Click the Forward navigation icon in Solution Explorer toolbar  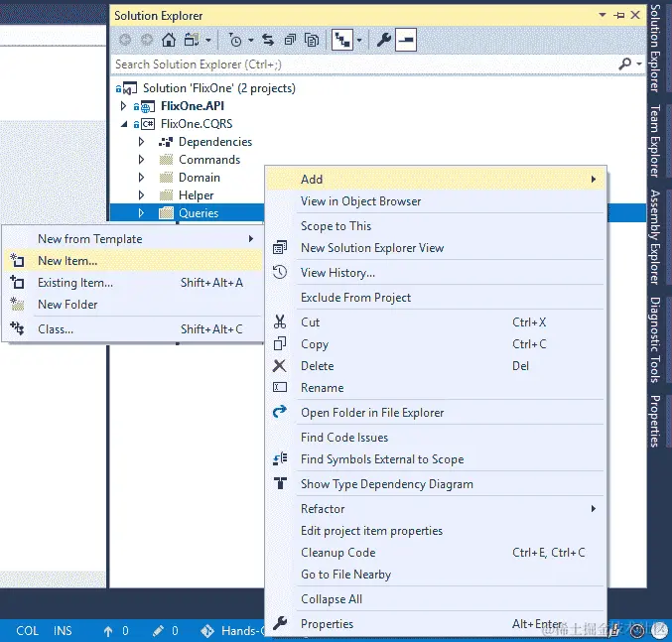[147, 40]
